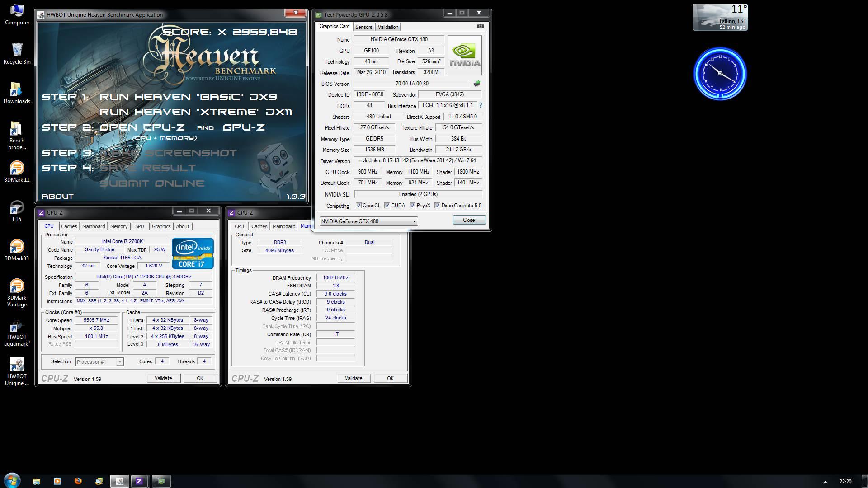Click Run Heaven "Xtreme" DX11 in HWBOT
Screen dimensions: 868x488
click(196, 112)
